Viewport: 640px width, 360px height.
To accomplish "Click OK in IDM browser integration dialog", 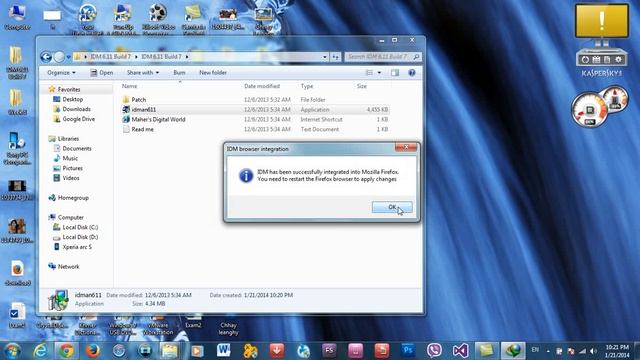I will click(392, 207).
